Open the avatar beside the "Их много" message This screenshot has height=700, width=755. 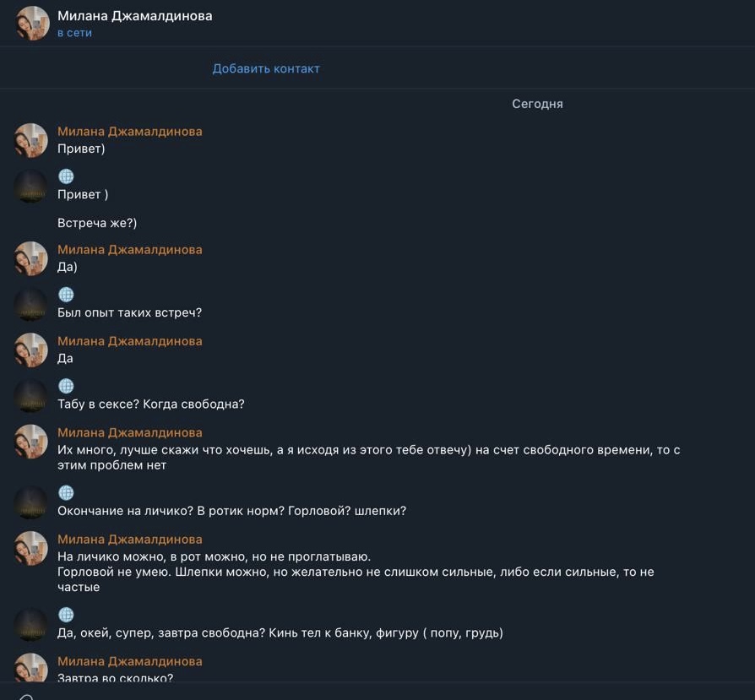click(x=31, y=442)
